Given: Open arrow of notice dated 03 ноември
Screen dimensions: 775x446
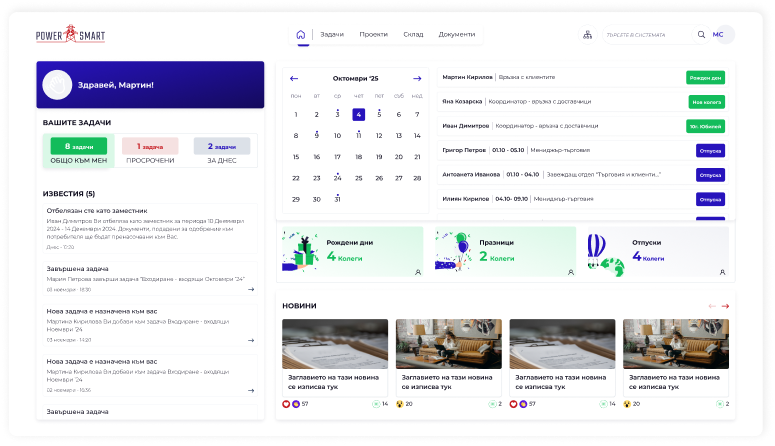Looking at the screenshot, I should tap(251, 340).
